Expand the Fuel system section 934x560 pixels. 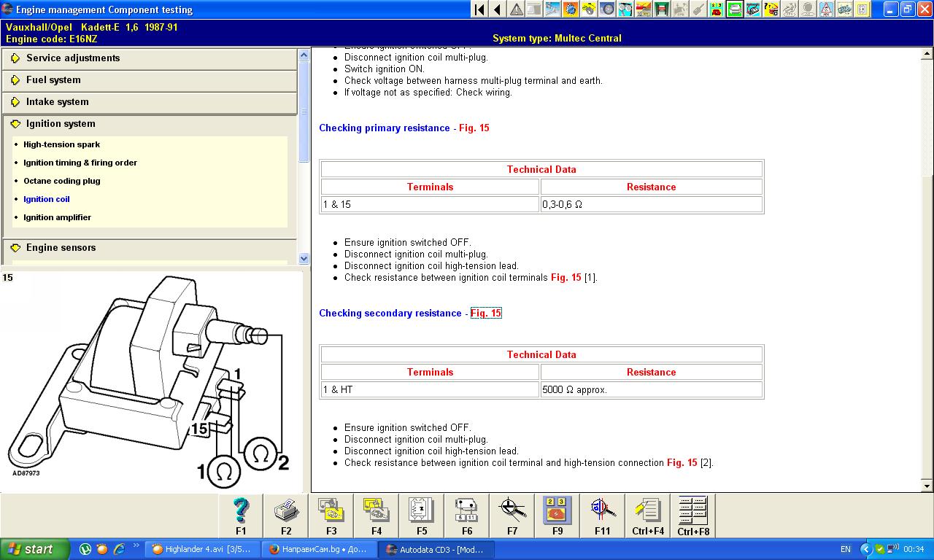coord(53,80)
